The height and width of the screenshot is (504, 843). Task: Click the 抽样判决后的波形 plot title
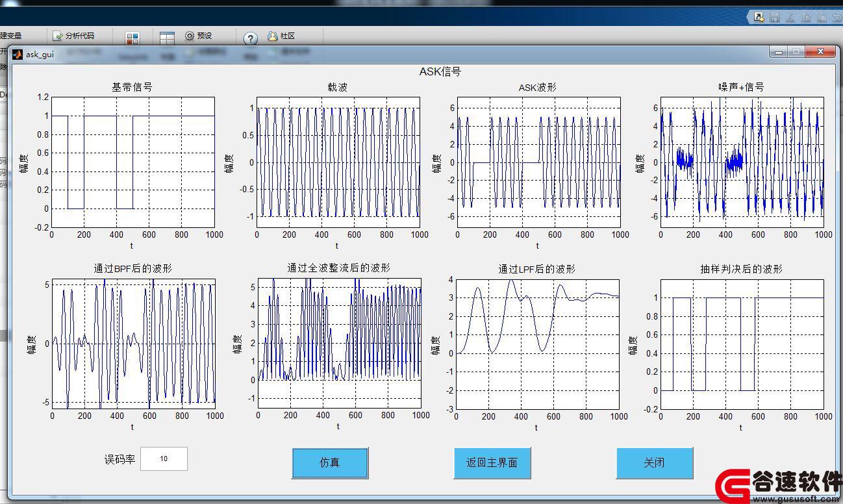[741, 269]
